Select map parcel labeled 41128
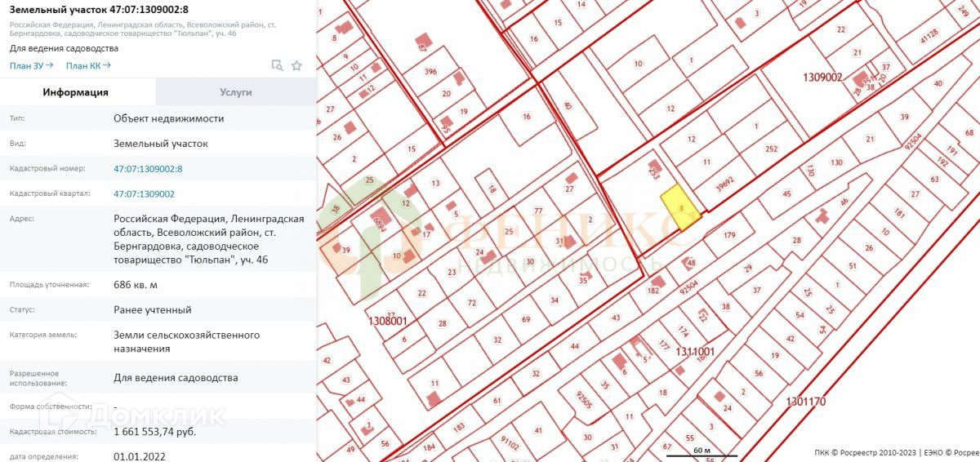The height and width of the screenshot is (462, 980). click(x=929, y=36)
